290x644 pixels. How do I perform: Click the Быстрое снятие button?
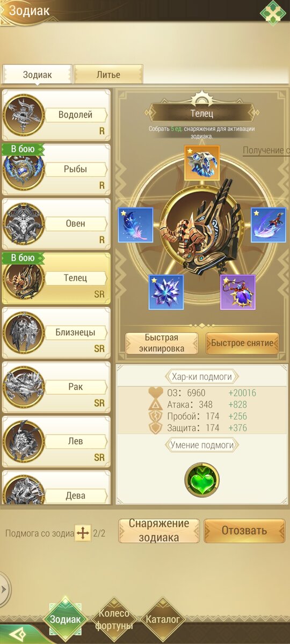click(242, 343)
